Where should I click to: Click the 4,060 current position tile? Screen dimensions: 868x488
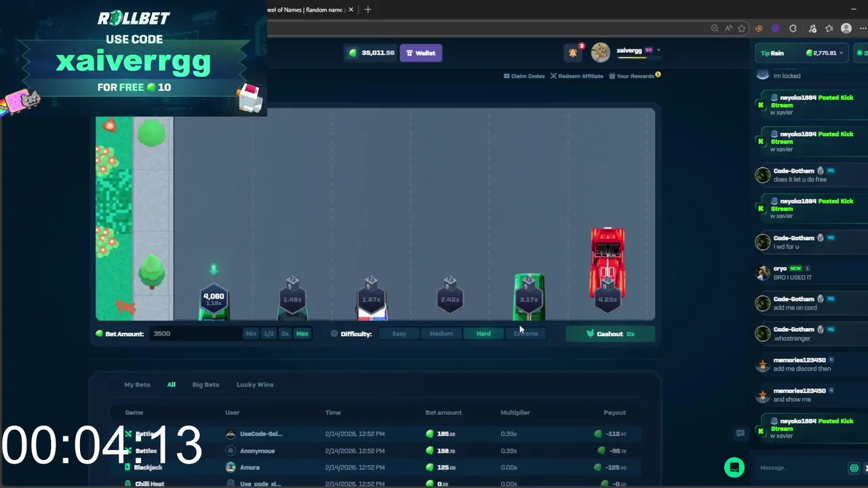tap(214, 298)
